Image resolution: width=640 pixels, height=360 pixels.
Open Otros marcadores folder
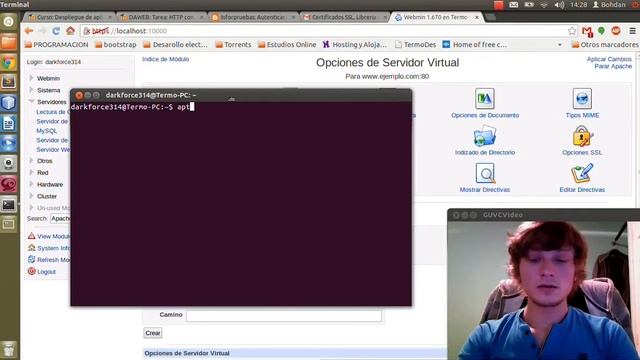pos(605,44)
